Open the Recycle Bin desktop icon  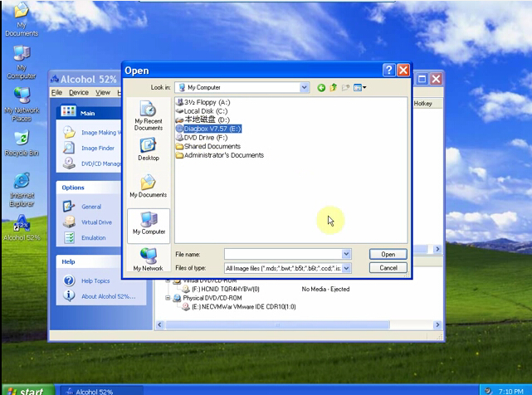point(22,144)
